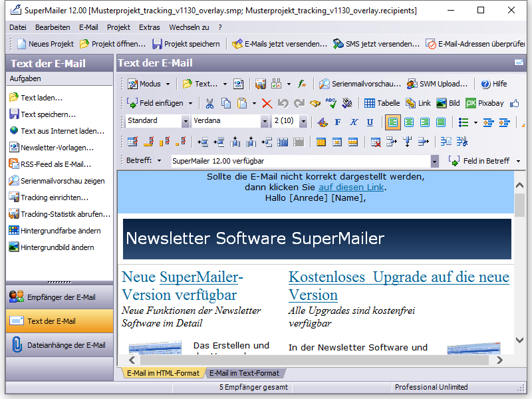Open the Kostenloses Upgrade headline link
Viewport: 532px width, 399px height.
[398, 286]
